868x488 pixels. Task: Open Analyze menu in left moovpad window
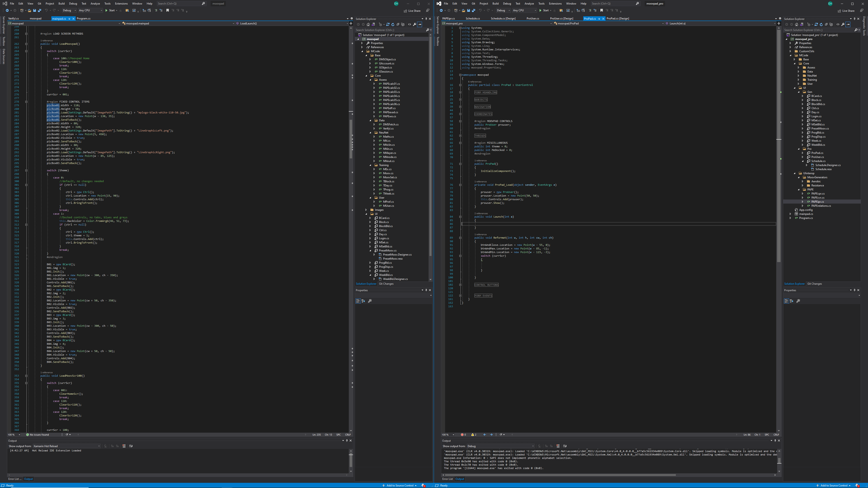point(95,3)
